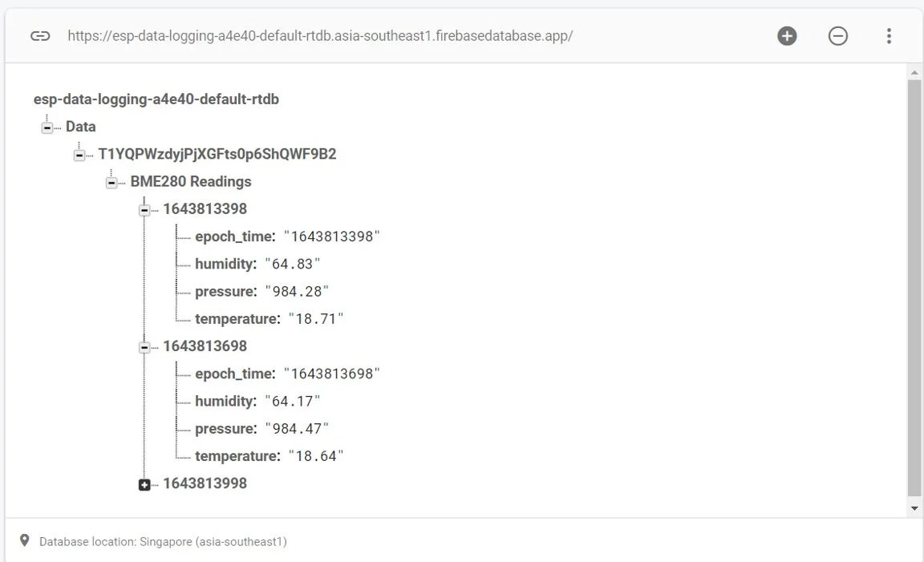This screenshot has height=562, width=924.
Task: Click the pressure value 984.28
Action: coord(298,291)
